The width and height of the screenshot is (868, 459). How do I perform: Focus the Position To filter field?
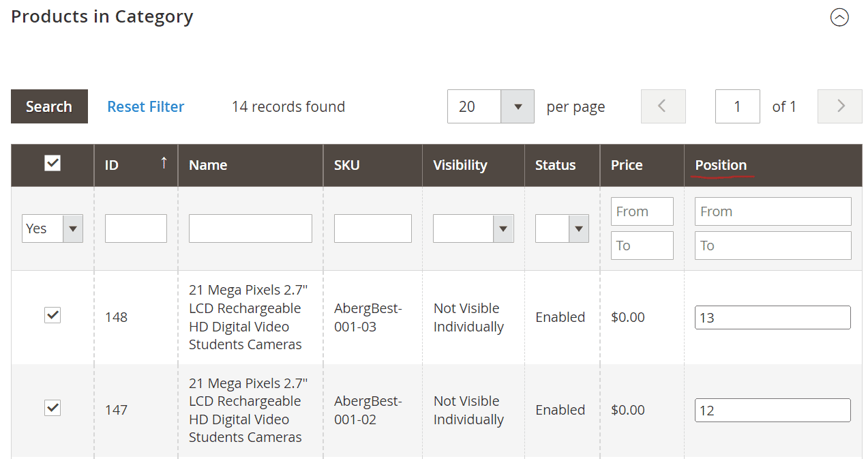click(773, 246)
